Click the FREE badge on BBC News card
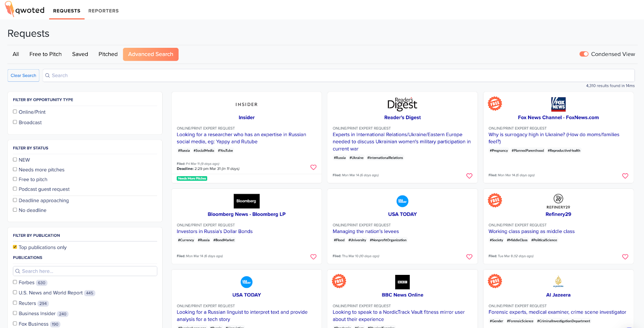The image size is (644, 328). [x=339, y=281]
